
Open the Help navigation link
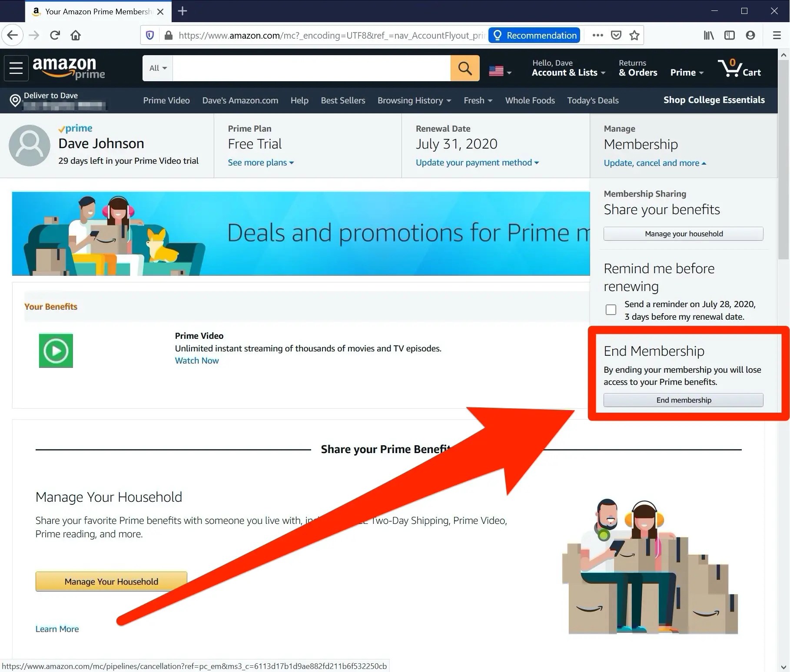click(299, 100)
